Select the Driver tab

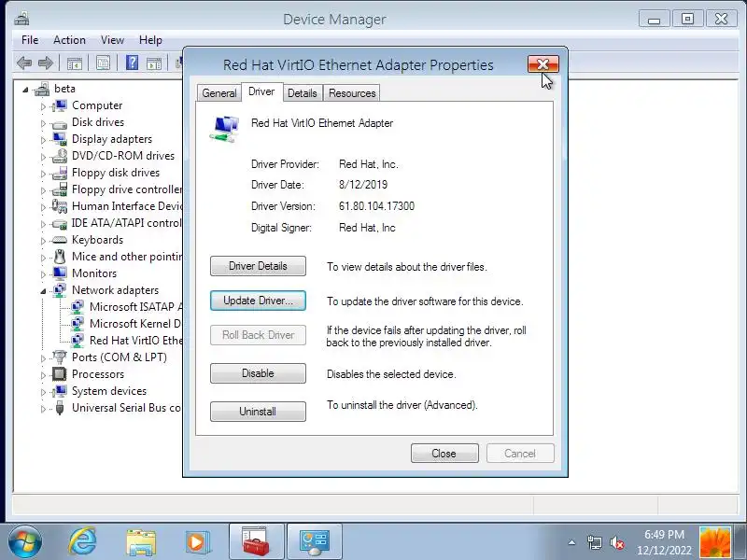[261, 91]
